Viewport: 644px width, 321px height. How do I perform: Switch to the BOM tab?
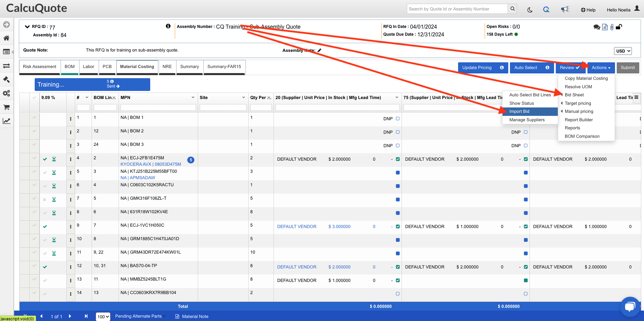[70, 67]
